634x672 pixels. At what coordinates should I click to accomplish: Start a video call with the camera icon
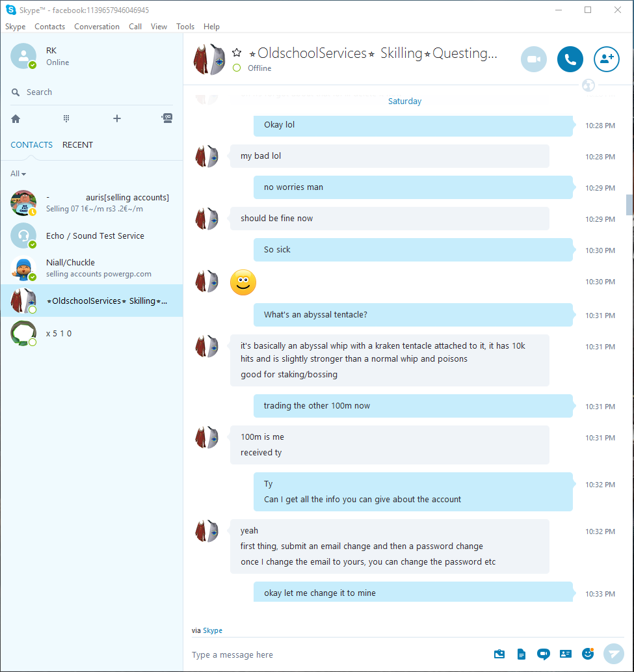coord(533,59)
